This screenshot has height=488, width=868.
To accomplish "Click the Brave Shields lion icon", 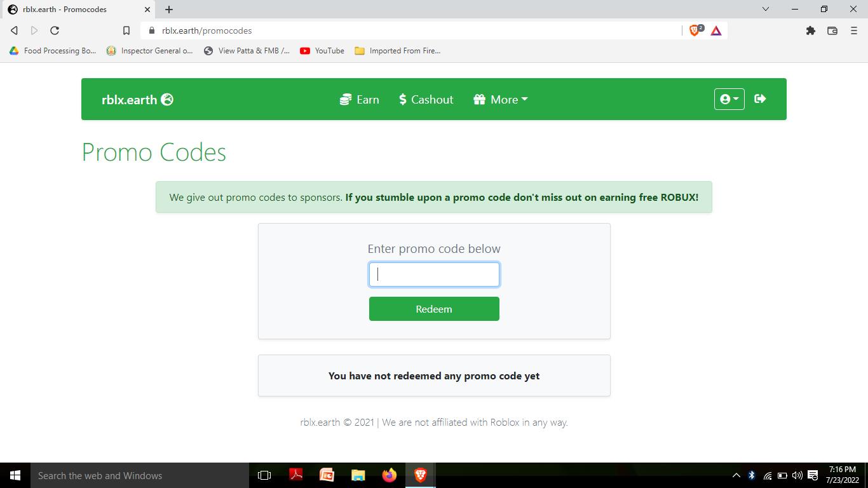I will point(695,30).
